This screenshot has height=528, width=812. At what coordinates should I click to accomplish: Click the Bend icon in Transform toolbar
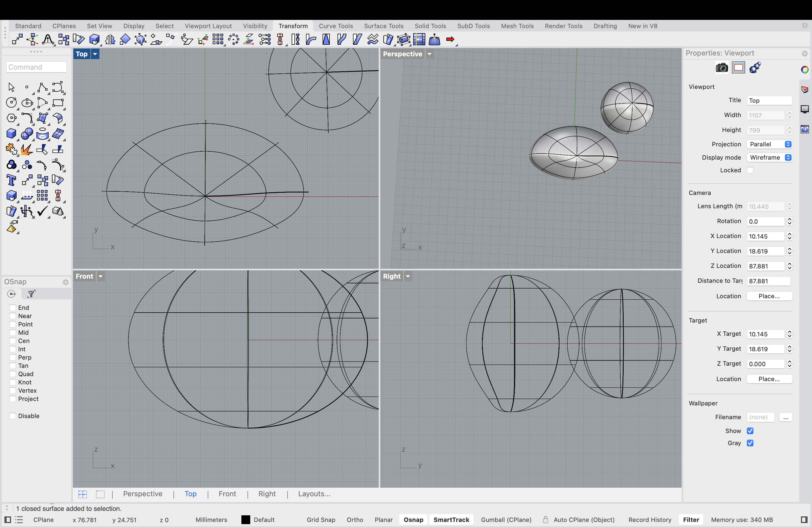[311, 39]
